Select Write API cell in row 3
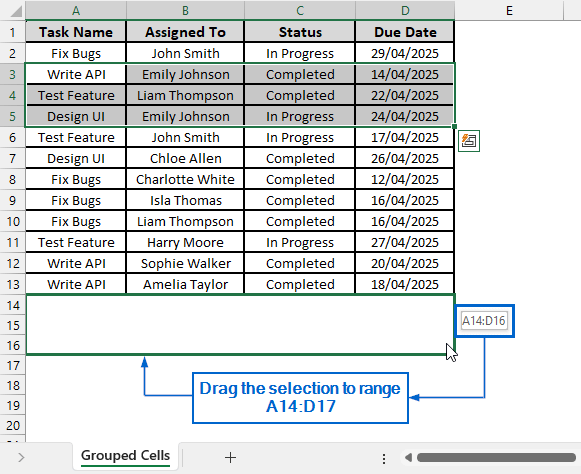This screenshot has width=581, height=474. 76,74
